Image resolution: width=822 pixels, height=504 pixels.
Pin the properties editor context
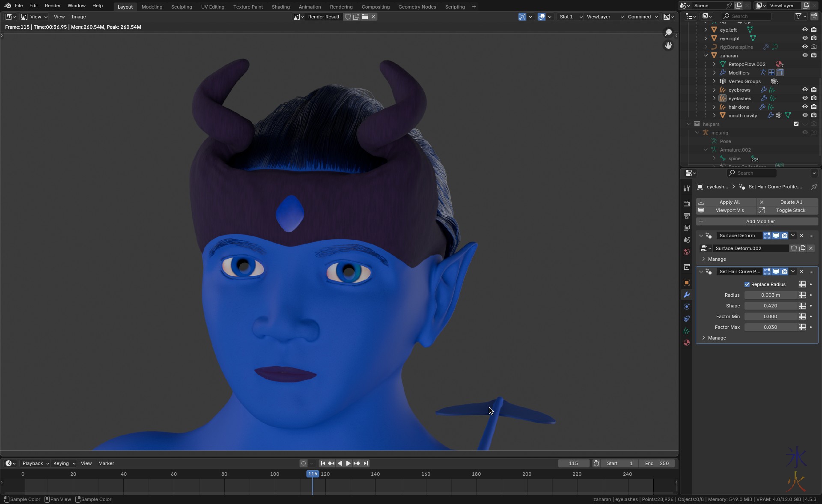click(x=814, y=187)
